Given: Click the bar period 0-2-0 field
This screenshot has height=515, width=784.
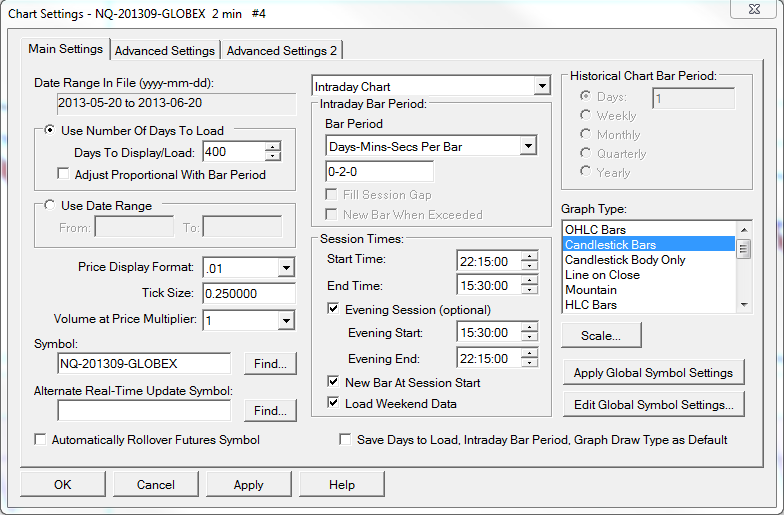Looking at the screenshot, I should pos(380,172).
